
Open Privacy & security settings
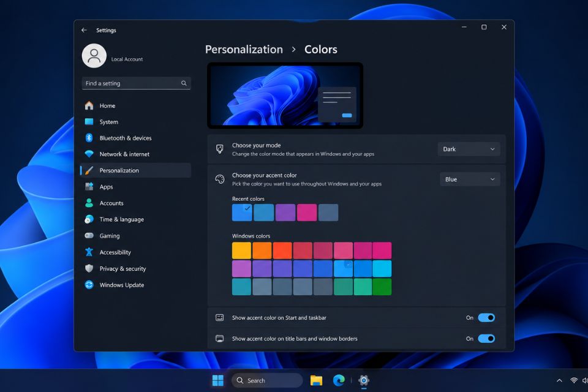click(x=135, y=268)
